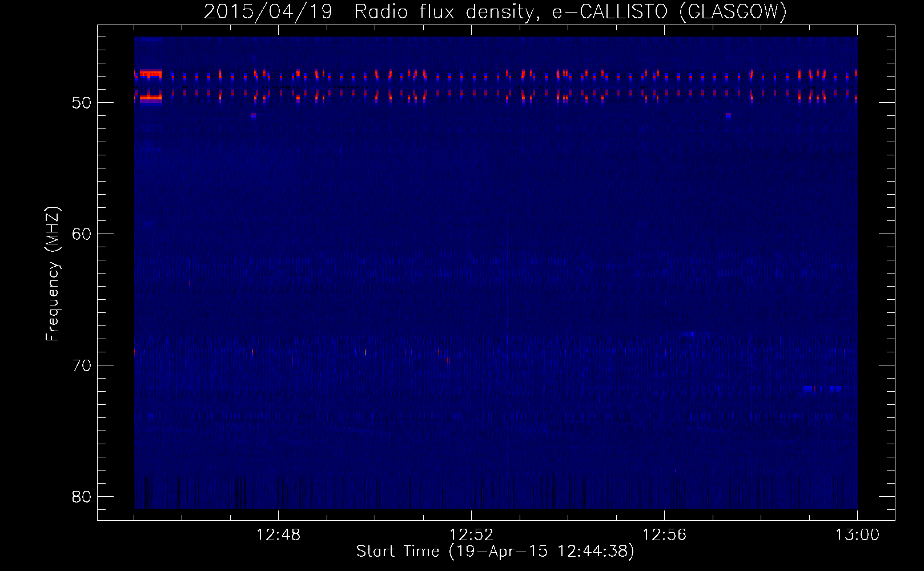Click the small purple spot at 51 MHz just before 12:48

[253, 115]
